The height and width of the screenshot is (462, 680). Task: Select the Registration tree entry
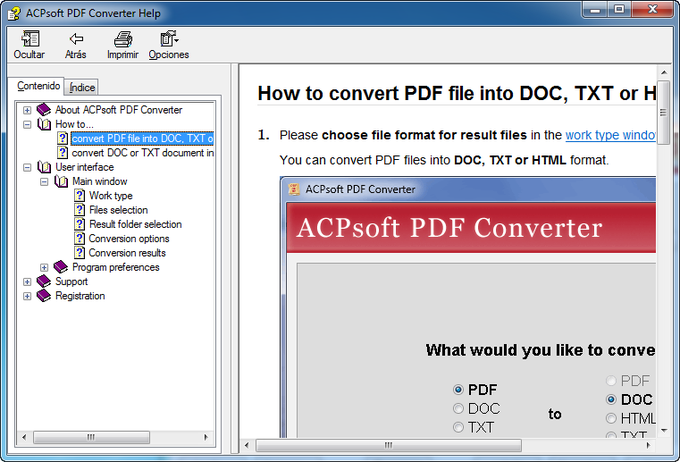click(80, 296)
